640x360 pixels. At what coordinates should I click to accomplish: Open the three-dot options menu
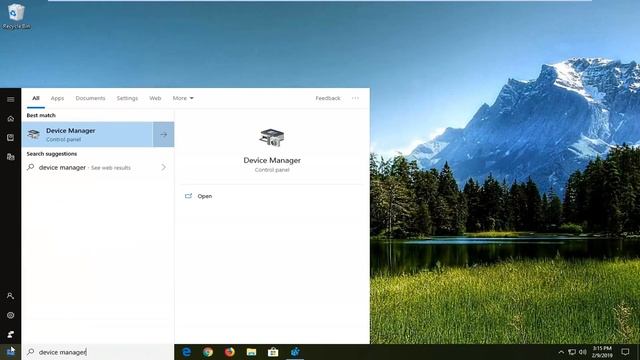pos(356,98)
